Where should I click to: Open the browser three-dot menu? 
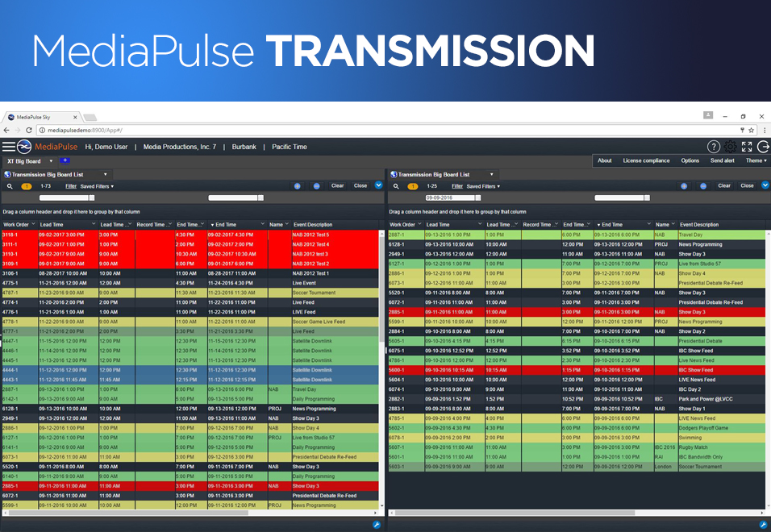[765, 130]
